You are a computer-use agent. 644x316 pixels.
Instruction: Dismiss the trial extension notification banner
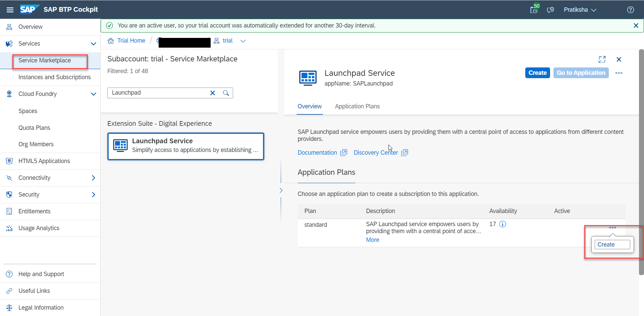coord(636,25)
